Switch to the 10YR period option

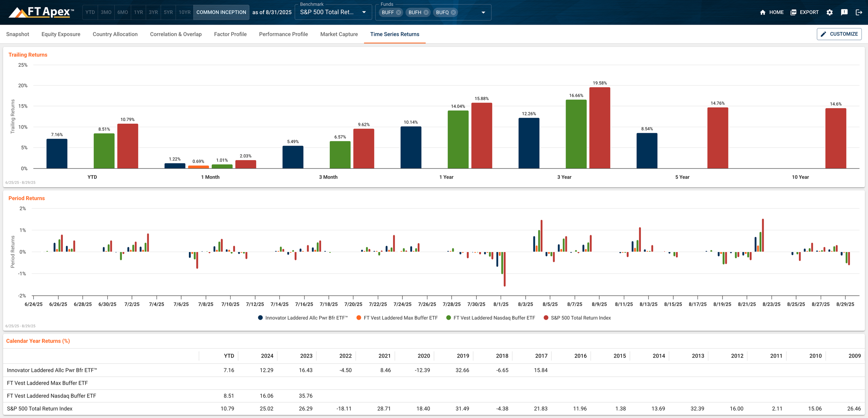coord(184,12)
